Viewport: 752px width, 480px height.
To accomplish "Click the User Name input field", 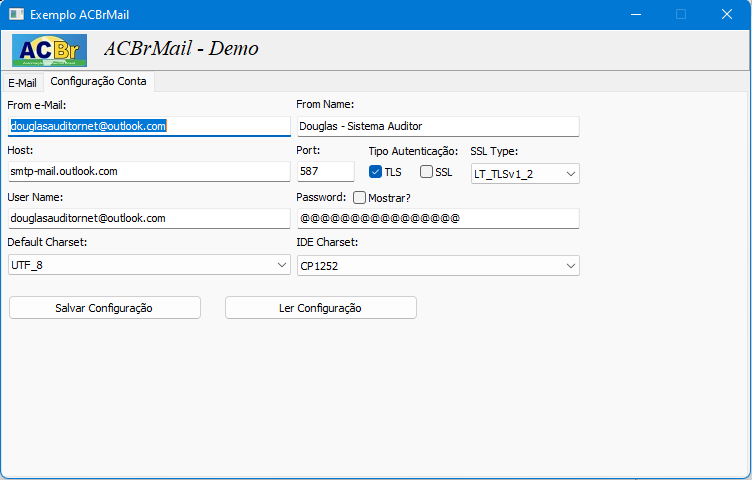I will tap(149, 218).
